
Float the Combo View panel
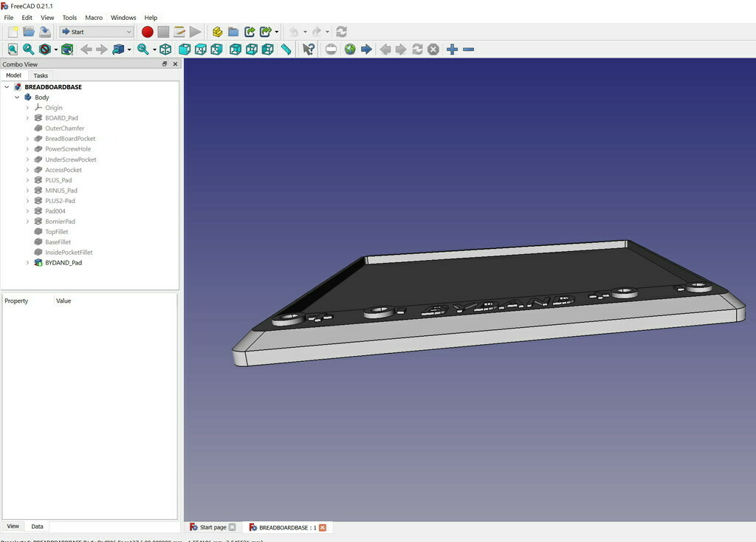165,64
